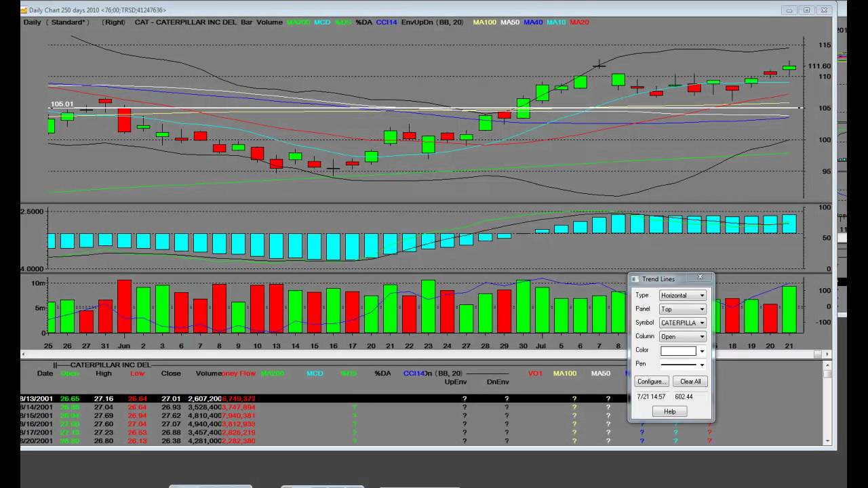Click the white Color swatch in Trend Lines
Screen dimensions: 868x488
click(679, 350)
